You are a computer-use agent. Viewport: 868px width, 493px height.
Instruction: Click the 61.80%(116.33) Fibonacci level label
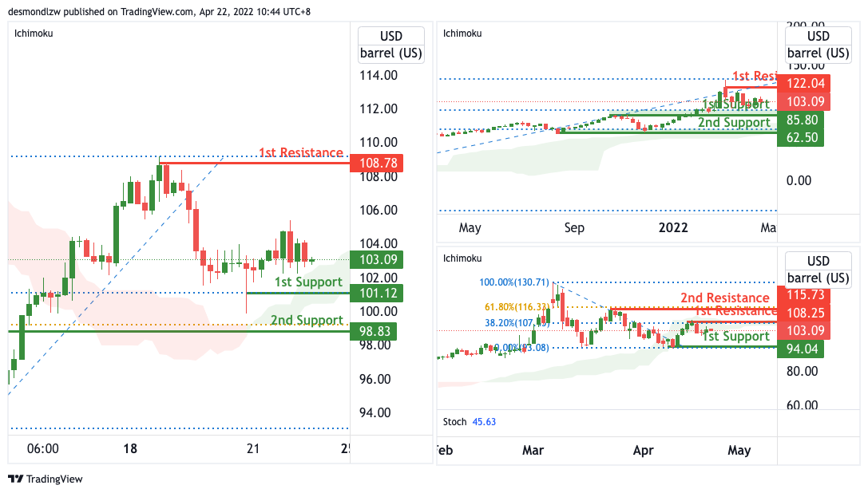(517, 307)
